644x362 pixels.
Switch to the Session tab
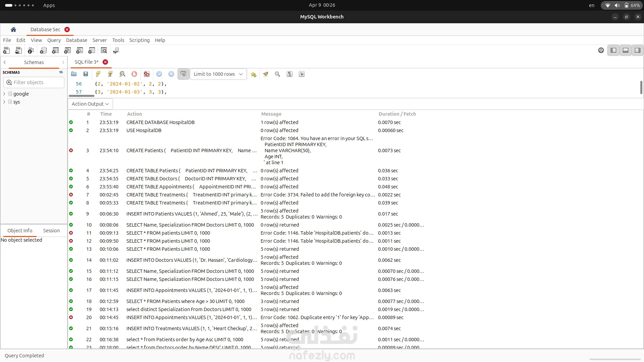(x=51, y=231)
